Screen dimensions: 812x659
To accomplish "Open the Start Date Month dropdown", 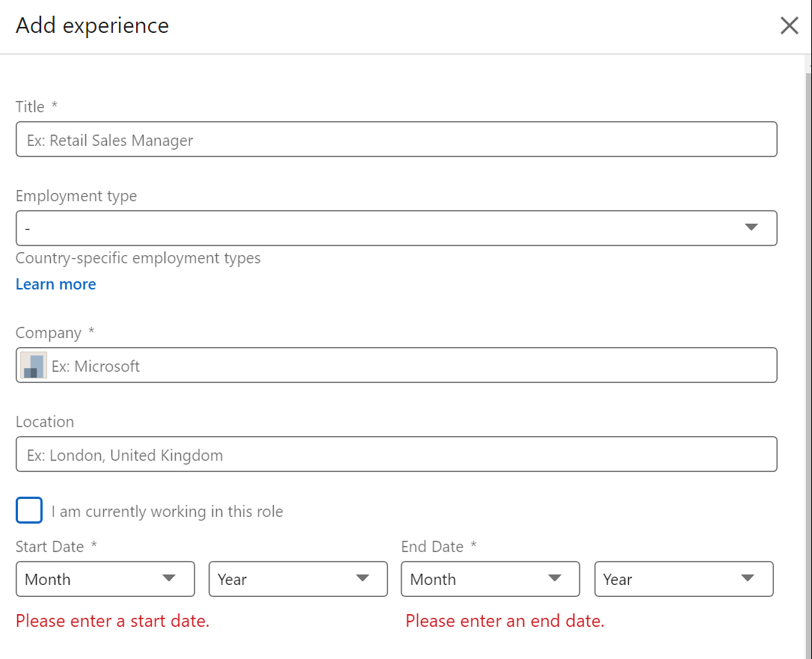I will click(105, 579).
